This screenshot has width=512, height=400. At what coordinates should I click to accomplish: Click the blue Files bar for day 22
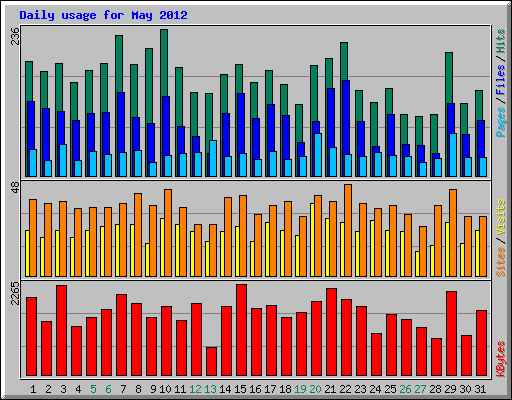coord(345,117)
